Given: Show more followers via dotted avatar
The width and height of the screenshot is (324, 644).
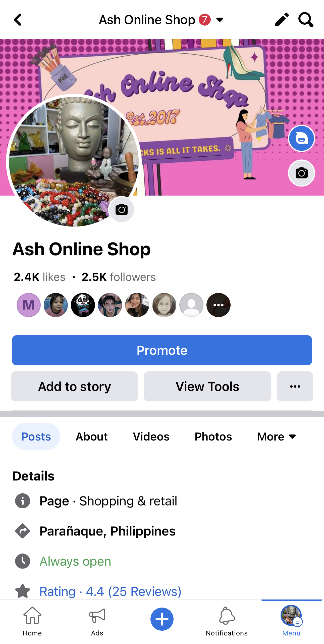Looking at the screenshot, I should (219, 305).
